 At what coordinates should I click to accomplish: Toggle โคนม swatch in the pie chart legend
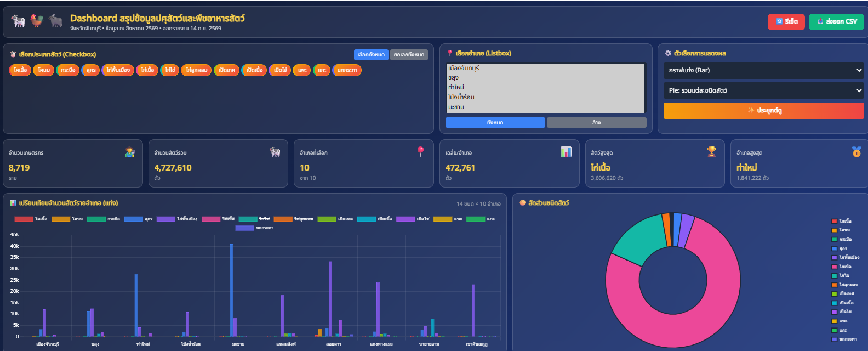pyautogui.click(x=835, y=230)
